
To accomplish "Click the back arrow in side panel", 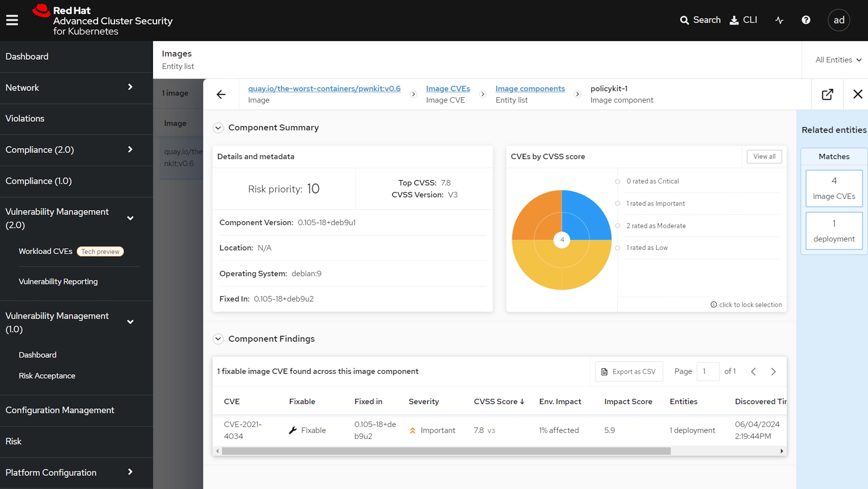I will click(x=221, y=94).
